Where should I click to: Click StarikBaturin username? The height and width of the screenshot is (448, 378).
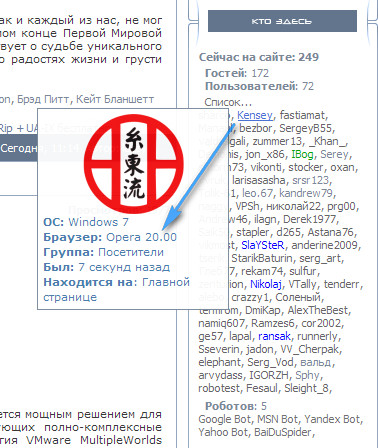click(x=262, y=258)
